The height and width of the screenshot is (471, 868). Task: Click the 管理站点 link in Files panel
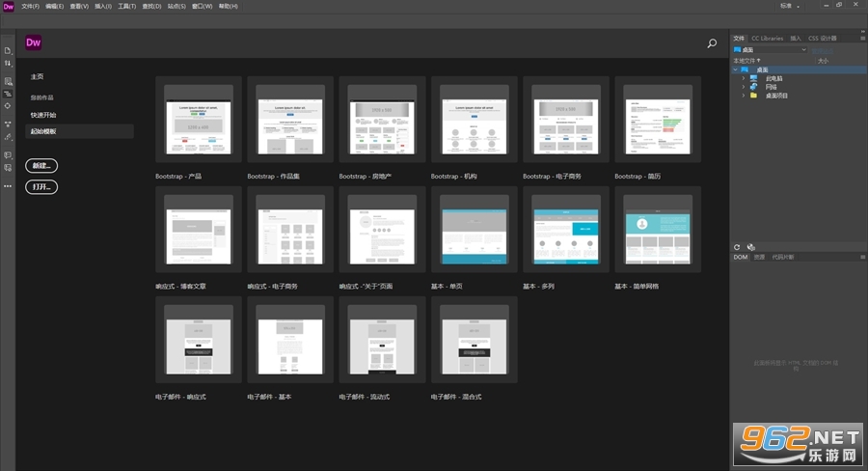(823, 50)
